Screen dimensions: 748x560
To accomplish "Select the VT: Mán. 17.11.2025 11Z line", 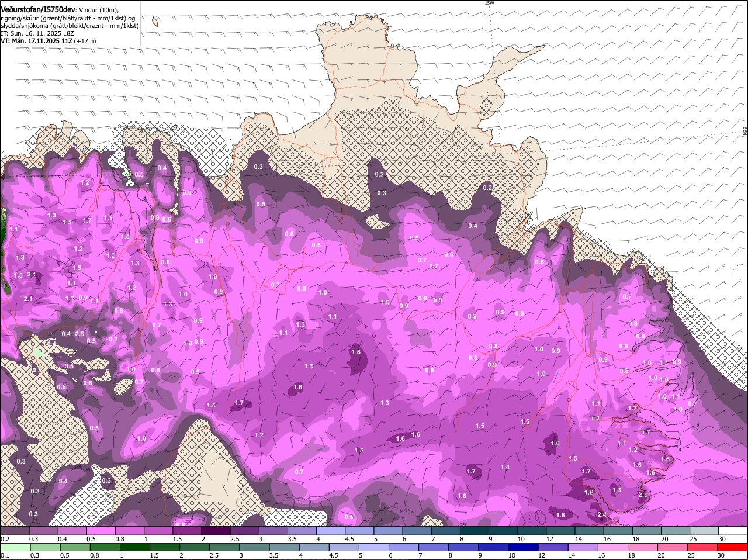I will point(49,41).
